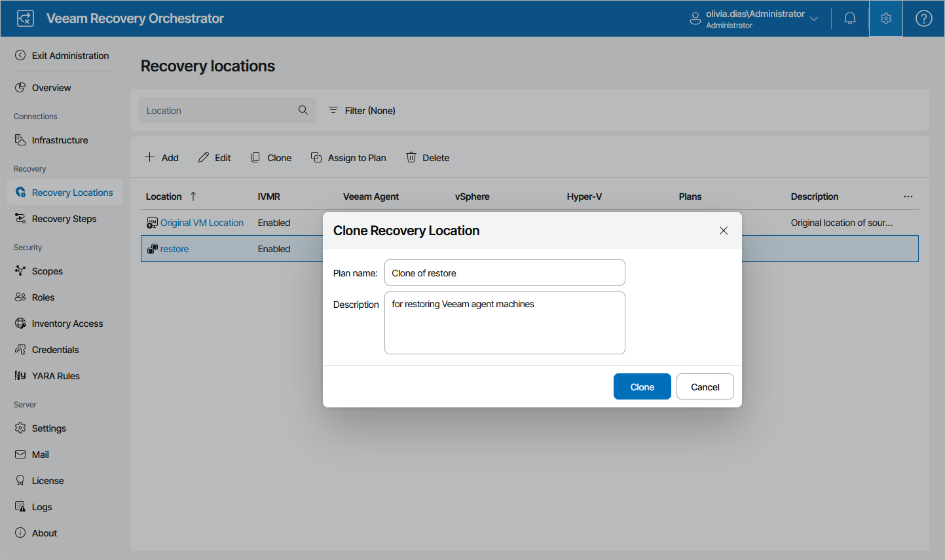Open Credentials in the sidebar

(55, 350)
